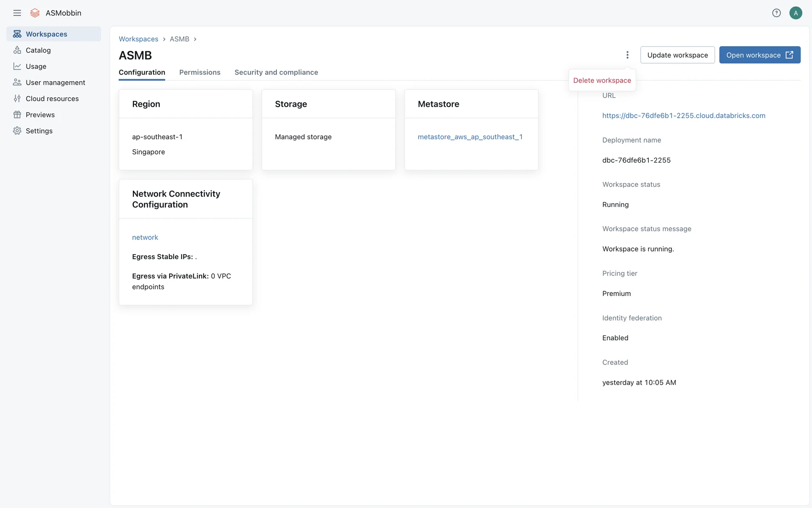Click the Update workspace button
The width and height of the screenshot is (812, 508).
pos(677,55)
